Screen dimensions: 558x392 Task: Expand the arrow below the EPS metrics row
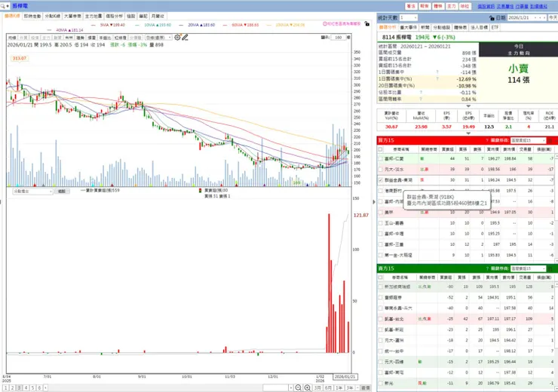tap(468, 133)
